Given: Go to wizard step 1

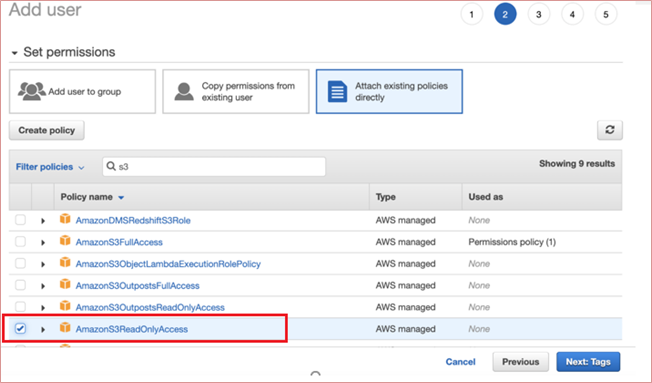Looking at the screenshot, I should click(472, 15).
